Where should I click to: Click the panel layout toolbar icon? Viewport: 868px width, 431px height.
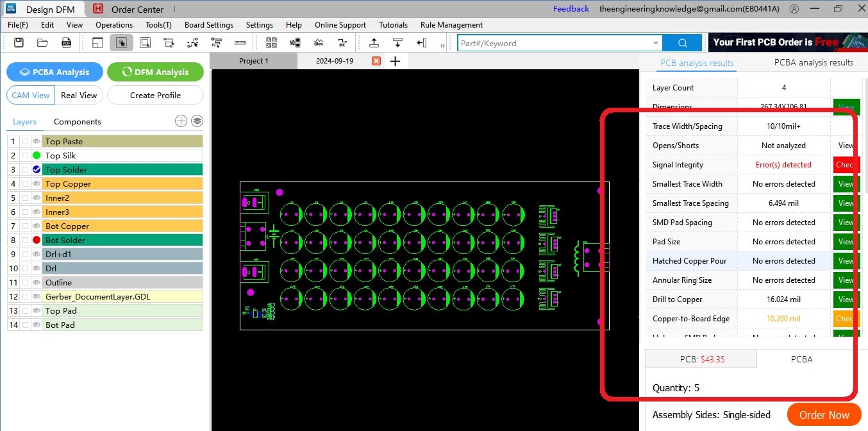coord(97,43)
